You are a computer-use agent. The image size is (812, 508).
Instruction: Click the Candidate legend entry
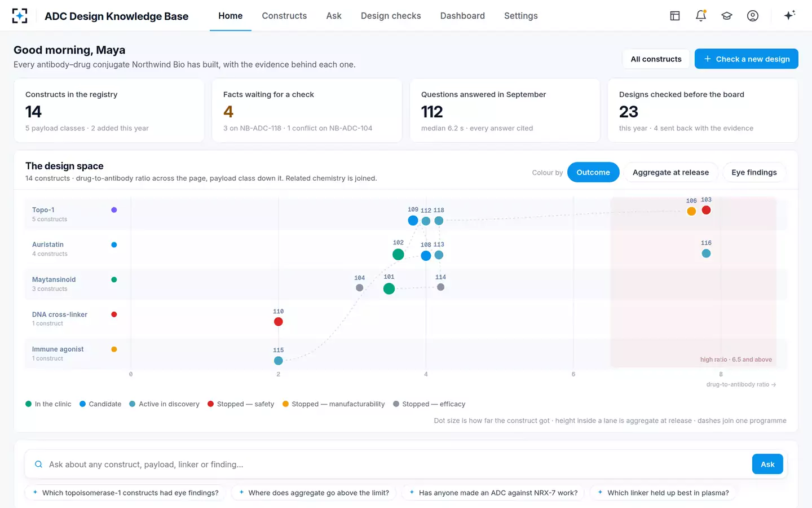(100, 404)
